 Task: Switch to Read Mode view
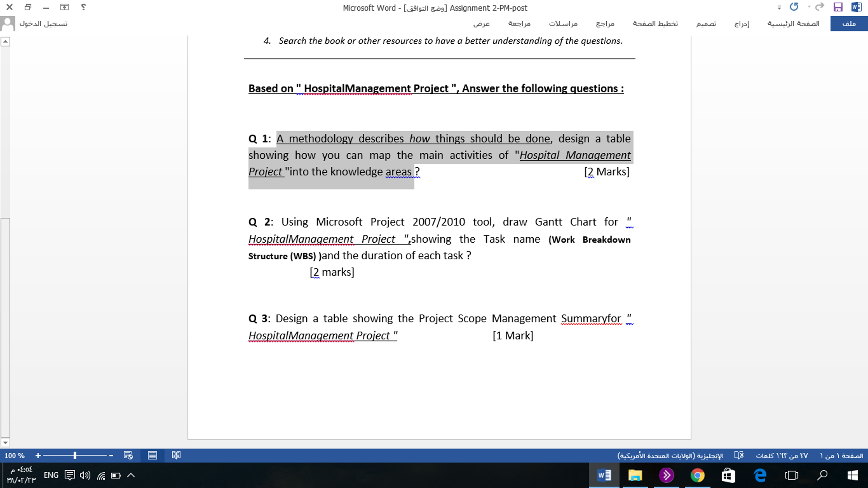[x=176, y=455]
